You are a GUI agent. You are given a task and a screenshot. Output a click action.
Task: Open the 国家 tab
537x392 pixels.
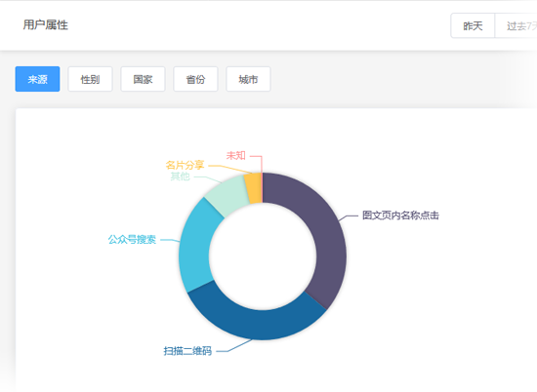pyautogui.click(x=143, y=79)
